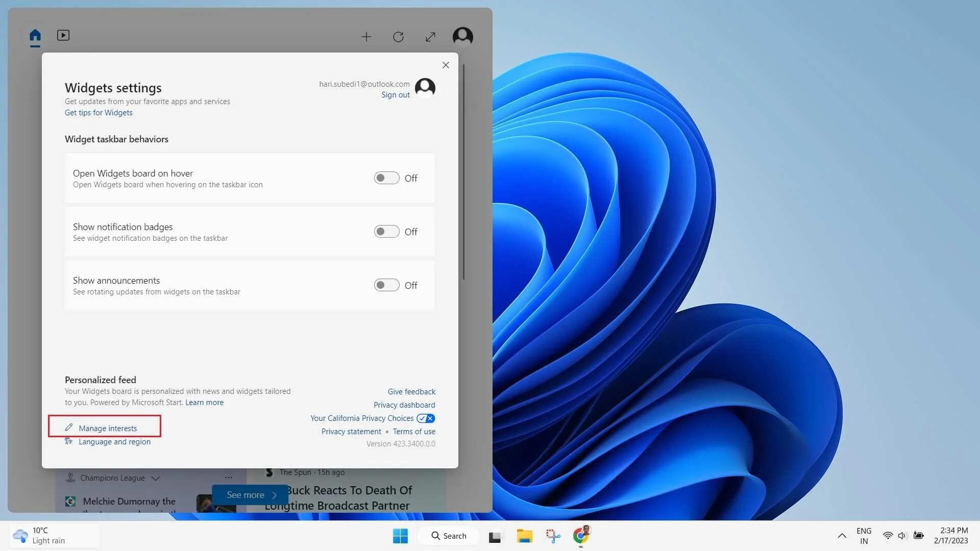The image size is (980, 551).
Task: Open the video feed icon beside home
Action: point(63,36)
